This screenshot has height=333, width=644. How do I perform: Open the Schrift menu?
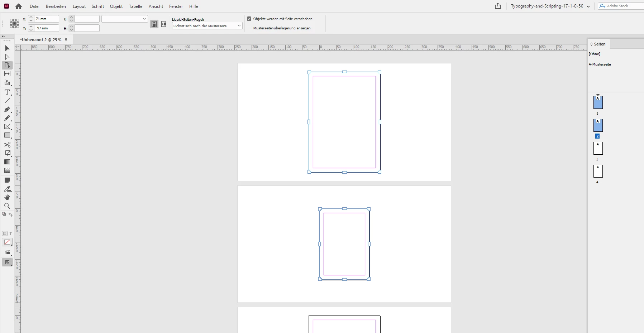point(98,6)
